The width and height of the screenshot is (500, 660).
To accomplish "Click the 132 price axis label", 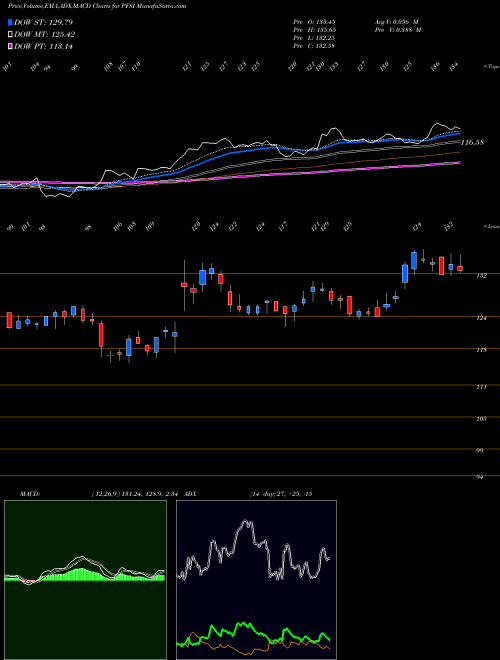I will click(482, 276).
